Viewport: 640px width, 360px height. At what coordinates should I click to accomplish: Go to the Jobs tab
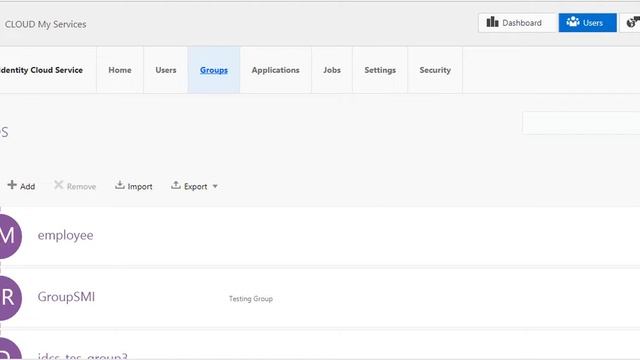pos(332,70)
